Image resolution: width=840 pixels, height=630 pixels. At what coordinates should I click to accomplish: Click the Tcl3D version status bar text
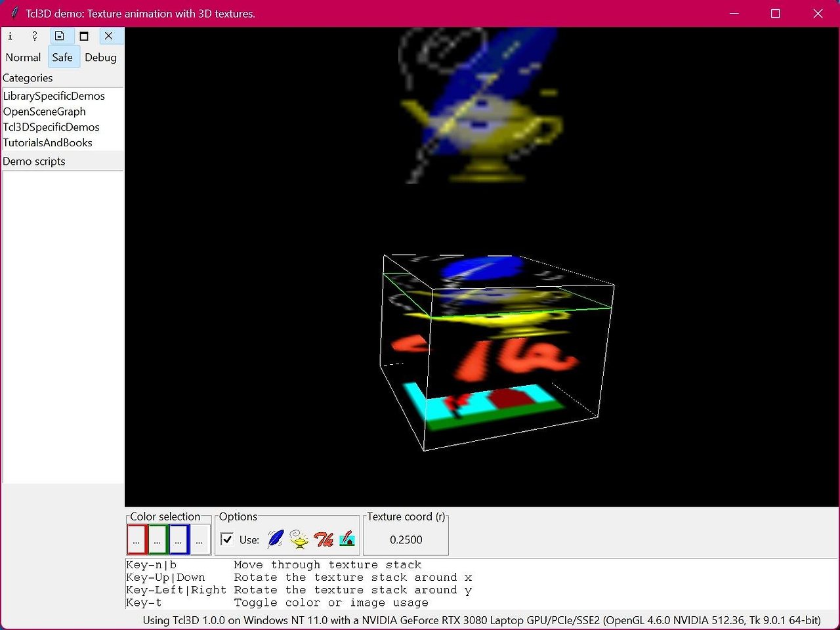482,620
